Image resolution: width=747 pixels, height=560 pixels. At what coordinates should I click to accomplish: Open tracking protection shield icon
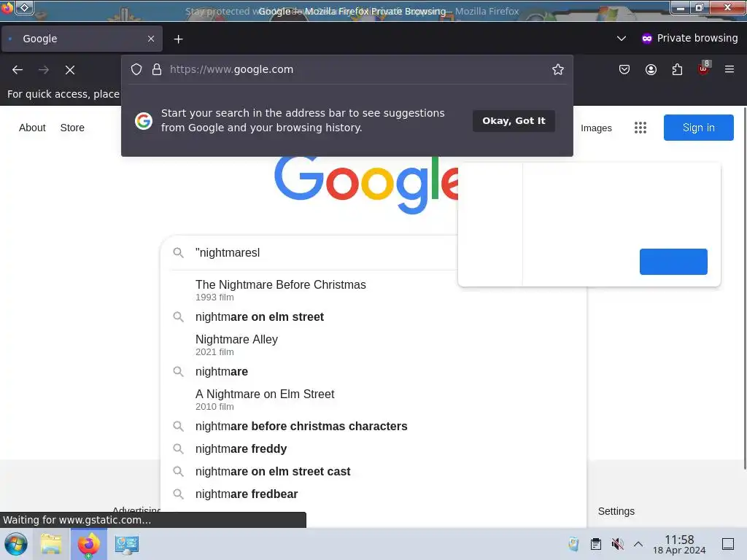point(136,69)
